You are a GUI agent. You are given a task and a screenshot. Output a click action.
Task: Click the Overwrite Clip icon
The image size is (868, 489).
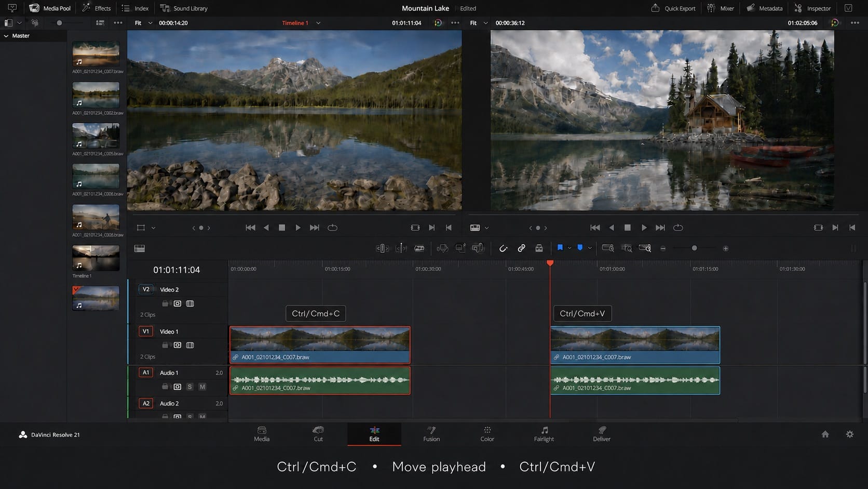point(460,248)
